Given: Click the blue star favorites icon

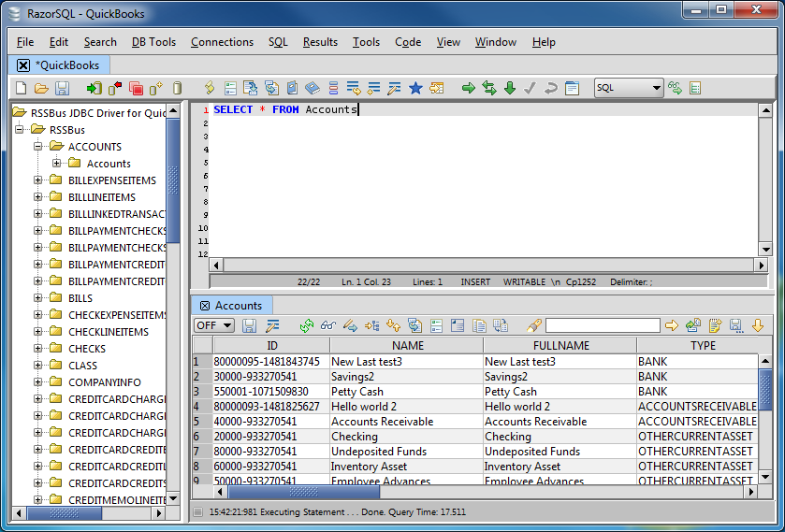Looking at the screenshot, I should pyautogui.click(x=415, y=88).
